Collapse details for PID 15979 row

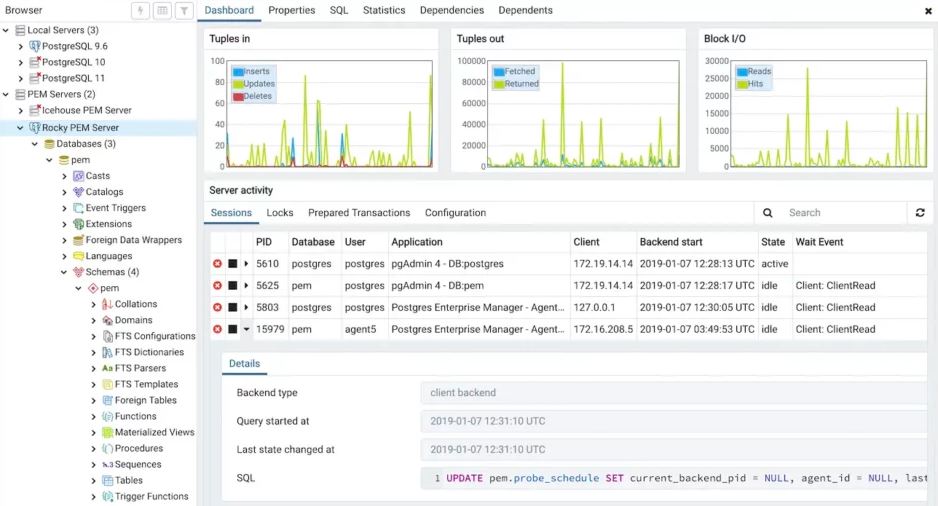(246, 330)
